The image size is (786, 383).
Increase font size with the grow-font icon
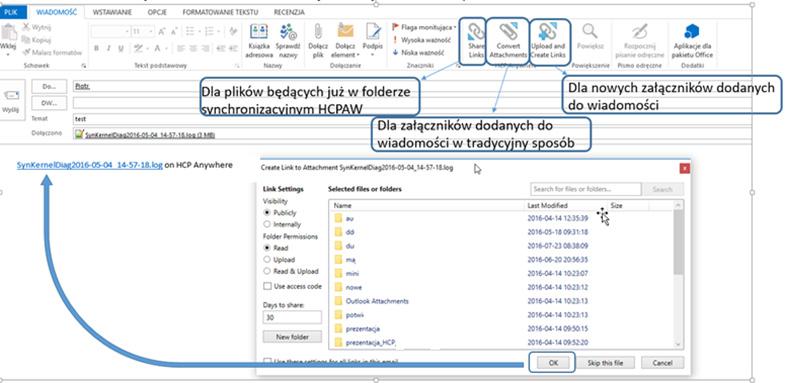coord(162,32)
